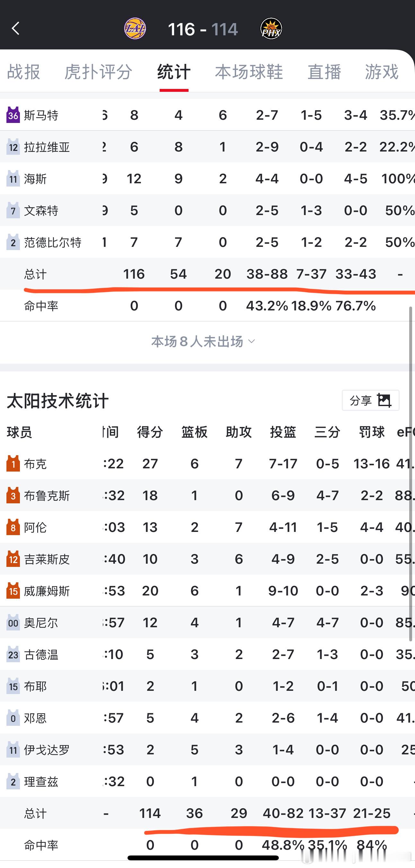415x868 pixels.
Task: Open the Lakers team logo
Action: (135, 29)
